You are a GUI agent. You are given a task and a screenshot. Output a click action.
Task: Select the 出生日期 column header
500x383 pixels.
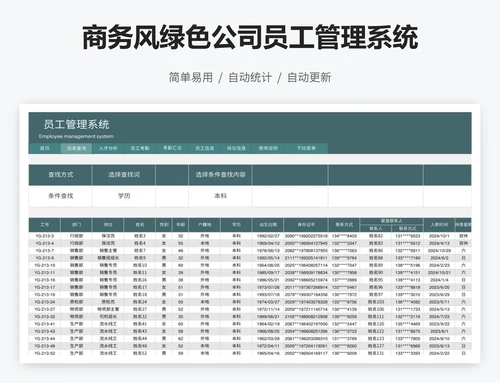click(268, 225)
